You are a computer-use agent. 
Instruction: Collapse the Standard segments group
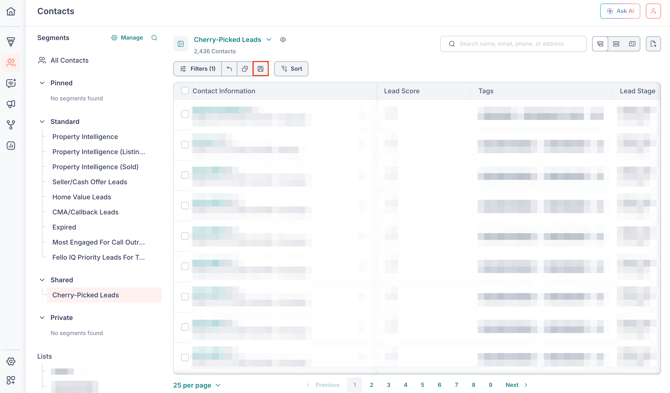pos(42,121)
